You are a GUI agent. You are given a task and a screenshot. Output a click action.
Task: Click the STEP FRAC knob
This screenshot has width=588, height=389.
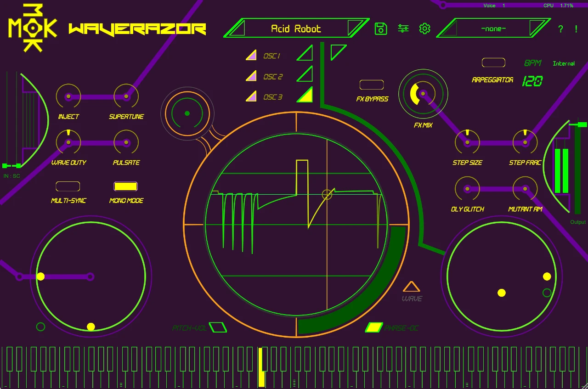[525, 143]
